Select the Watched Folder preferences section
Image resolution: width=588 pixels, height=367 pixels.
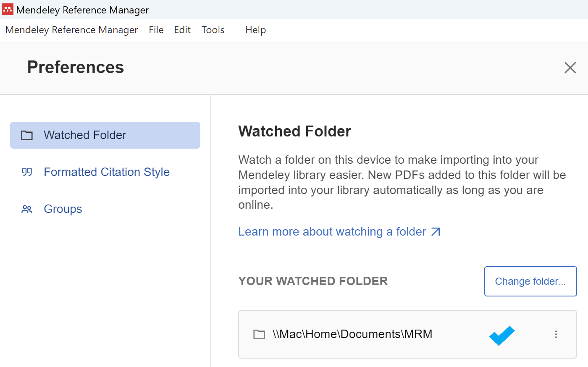[105, 135]
